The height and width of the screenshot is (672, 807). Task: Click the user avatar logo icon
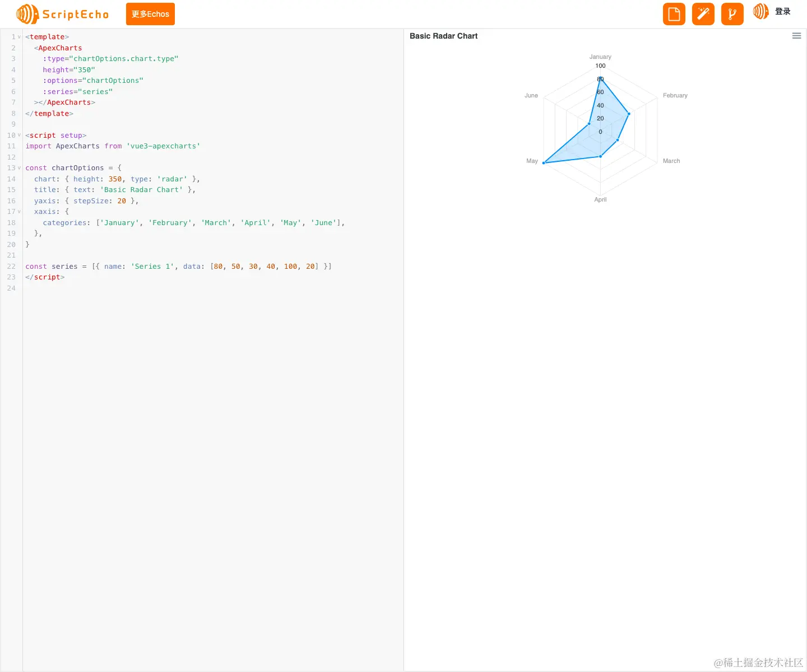761,11
